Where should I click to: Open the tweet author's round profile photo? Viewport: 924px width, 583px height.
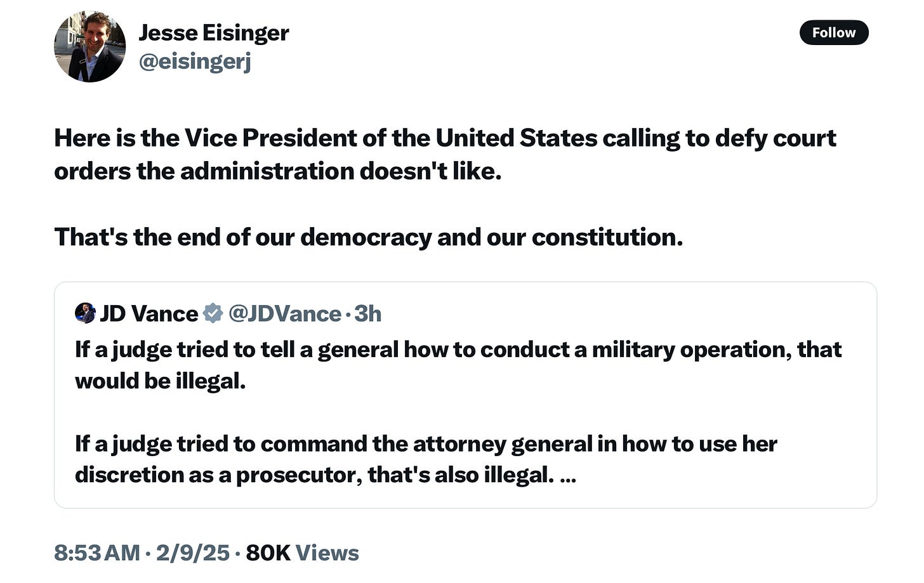(x=89, y=46)
